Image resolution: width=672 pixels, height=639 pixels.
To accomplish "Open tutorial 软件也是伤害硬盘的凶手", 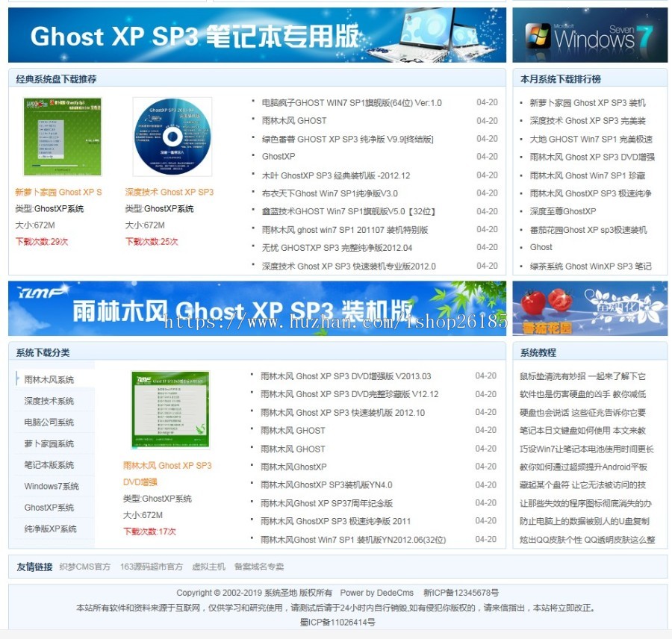I will [583, 394].
